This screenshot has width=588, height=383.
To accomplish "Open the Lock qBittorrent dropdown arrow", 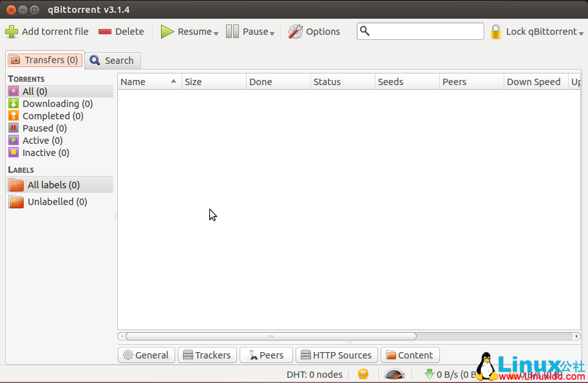I will 581,33.
